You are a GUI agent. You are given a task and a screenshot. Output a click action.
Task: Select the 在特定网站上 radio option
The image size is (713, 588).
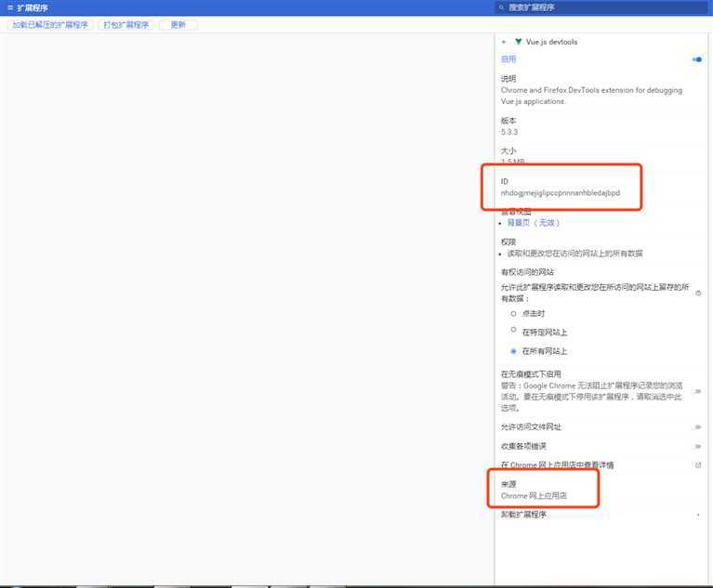point(513,330)
